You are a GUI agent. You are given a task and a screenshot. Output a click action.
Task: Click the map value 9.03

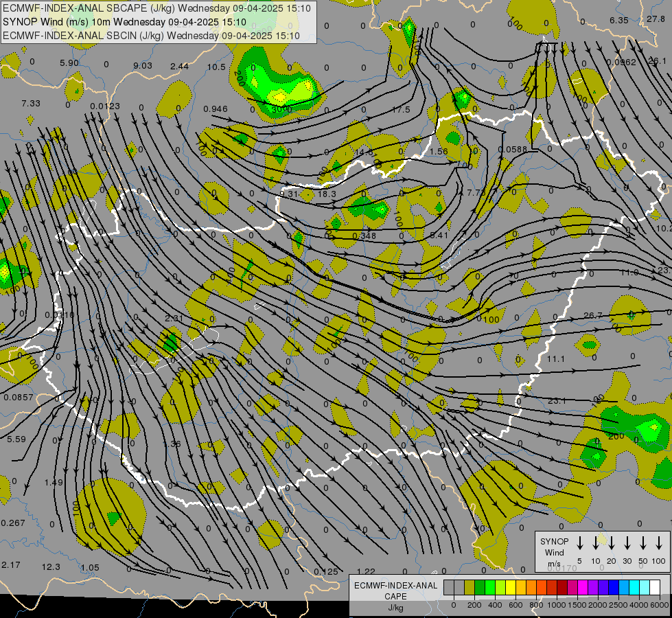coord(143,66)
